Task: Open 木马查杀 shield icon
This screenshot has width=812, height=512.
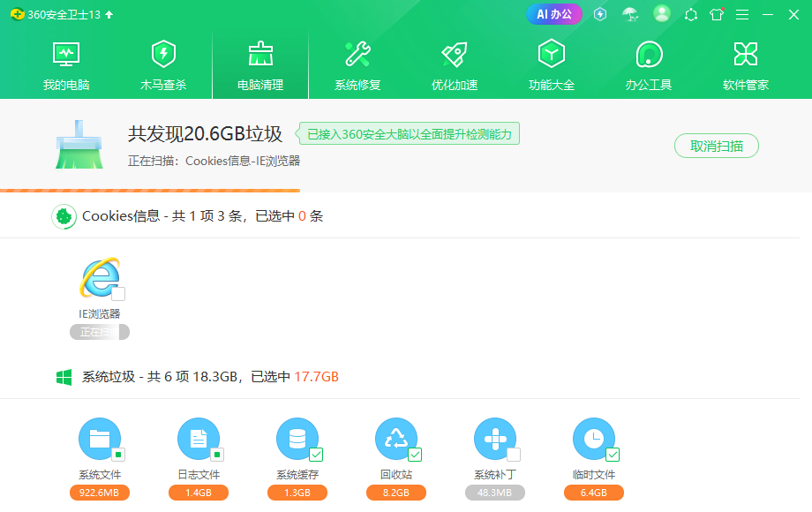Action: (x=163, y=55)
